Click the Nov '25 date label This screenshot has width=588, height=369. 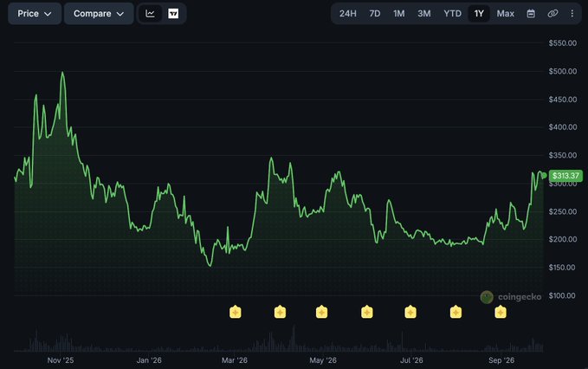pyautogui.click(x=61, y=360)
